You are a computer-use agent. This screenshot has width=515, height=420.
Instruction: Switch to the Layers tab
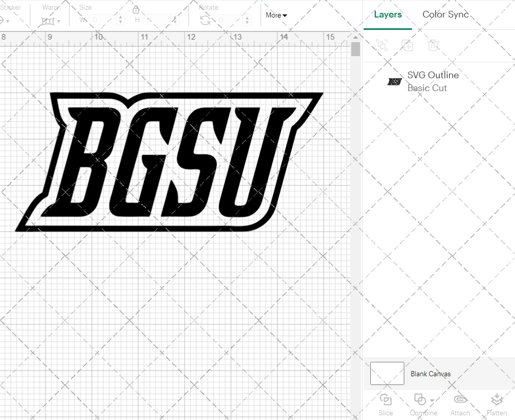(x=388, y=14)
